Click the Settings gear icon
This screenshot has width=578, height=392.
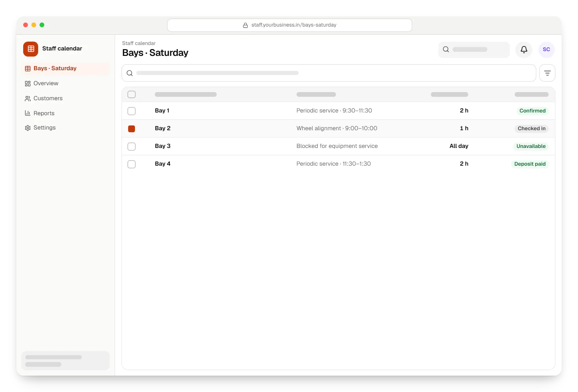click(x=28, y=128)
